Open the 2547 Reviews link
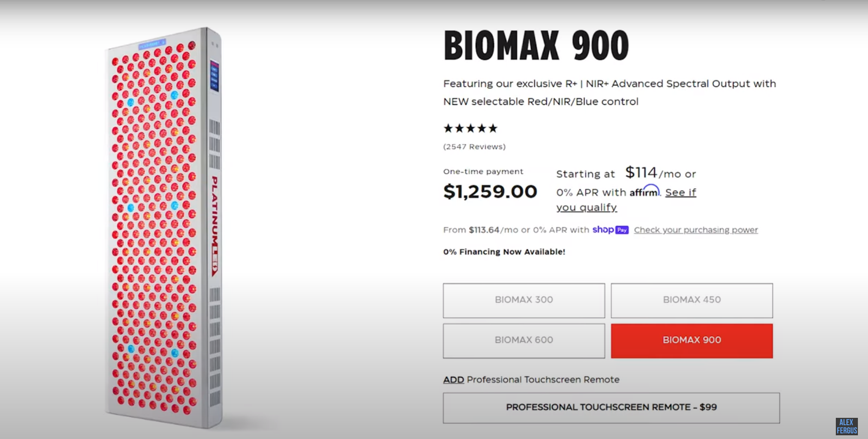 [x=474, y=146]
